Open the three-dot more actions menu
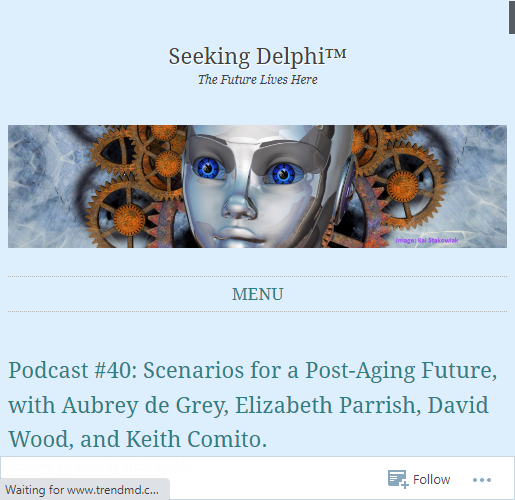The height and width of the screenshot is (500, 515). pyautogui.click(x=482, y=480)
